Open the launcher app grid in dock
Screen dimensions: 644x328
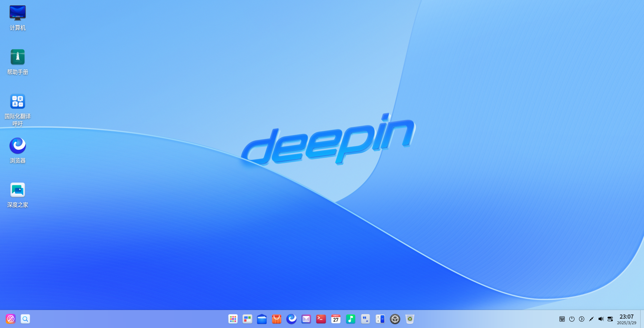[x=233, y=319]
